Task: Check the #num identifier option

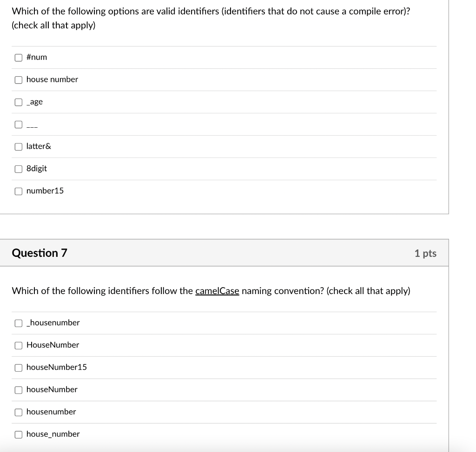Action: pyautogui.click(x=18, y=57)
